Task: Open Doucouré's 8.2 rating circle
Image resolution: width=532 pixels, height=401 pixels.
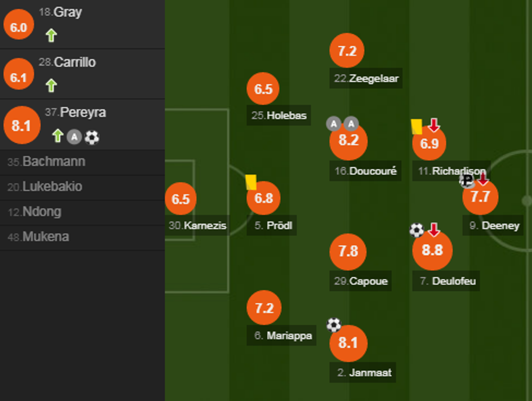Action: click(x=349, y=141)
